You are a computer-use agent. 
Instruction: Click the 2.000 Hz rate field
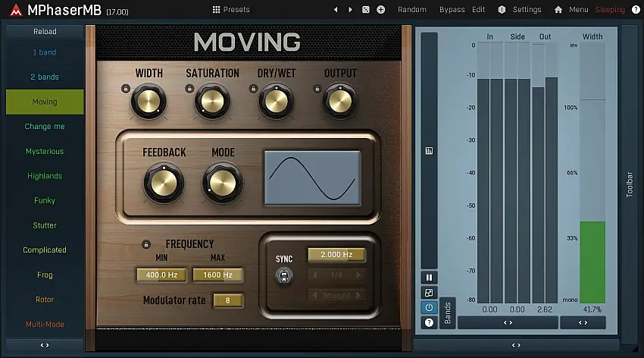(336, 254)
